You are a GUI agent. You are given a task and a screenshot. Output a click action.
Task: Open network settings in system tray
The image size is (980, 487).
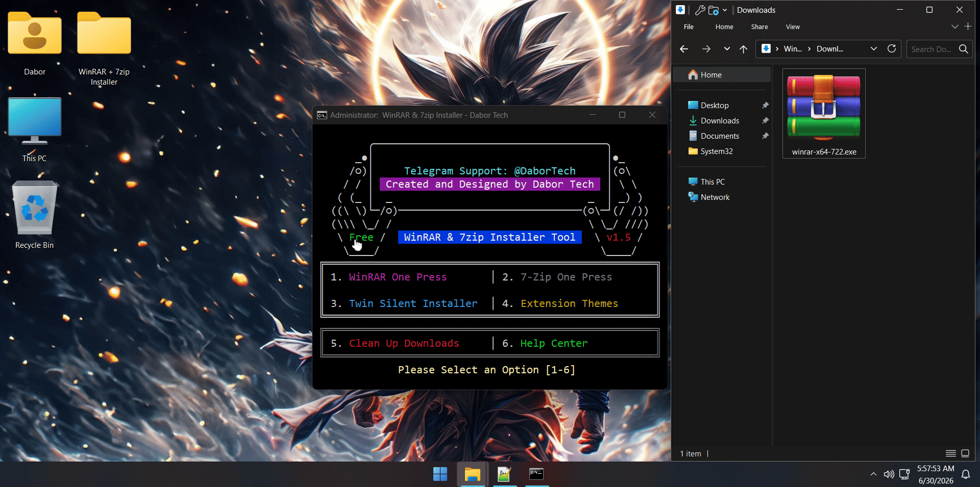pyautogui.click(x=904, y=474)
